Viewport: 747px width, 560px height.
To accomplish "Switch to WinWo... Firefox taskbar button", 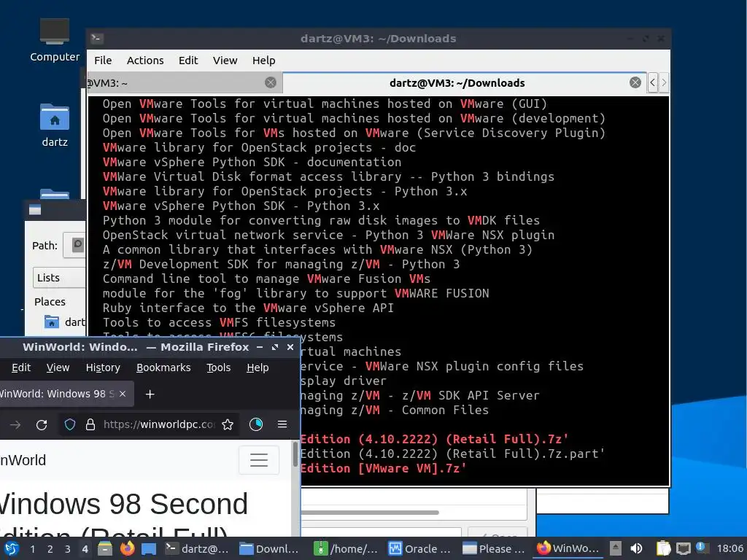I will click(569, 548).
